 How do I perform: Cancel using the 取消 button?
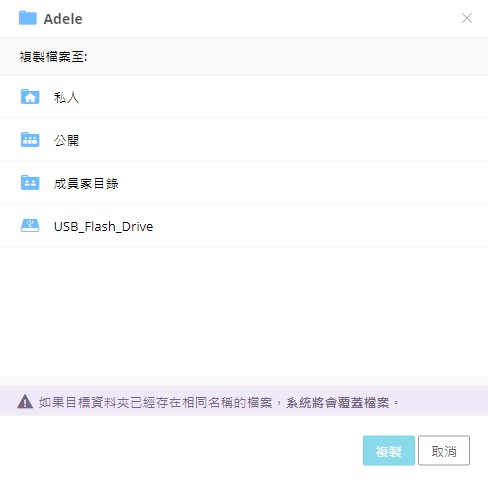point(444,450)
